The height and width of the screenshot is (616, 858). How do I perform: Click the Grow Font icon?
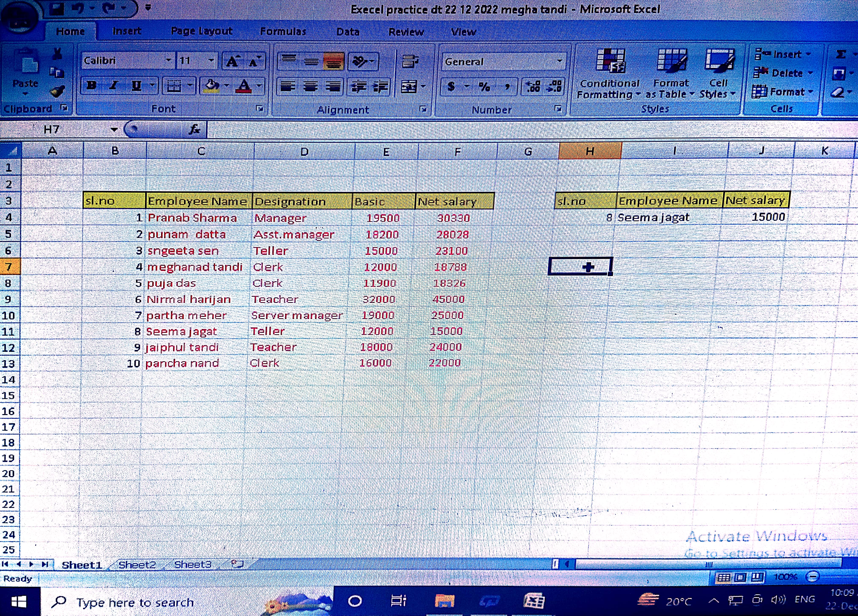coord(232,61)
